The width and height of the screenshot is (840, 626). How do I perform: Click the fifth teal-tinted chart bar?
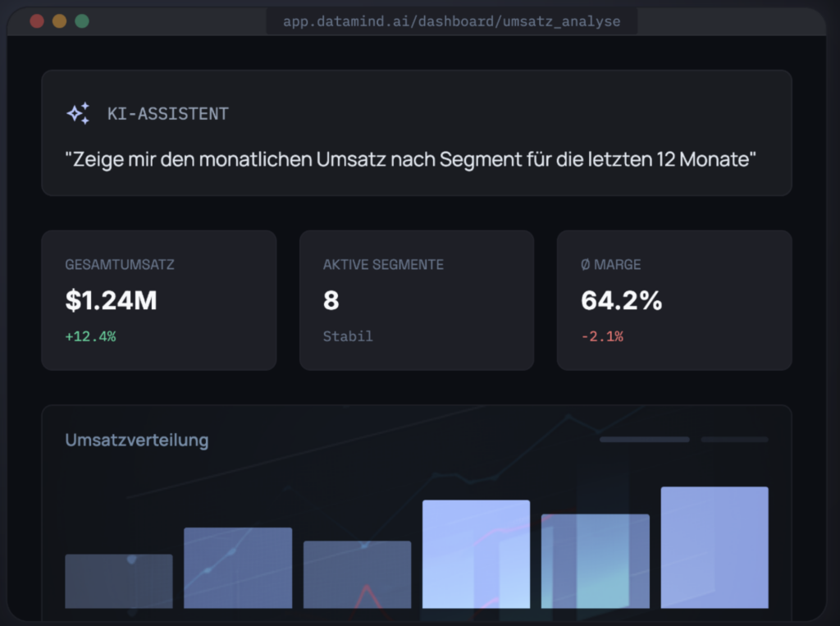point(596,561)
